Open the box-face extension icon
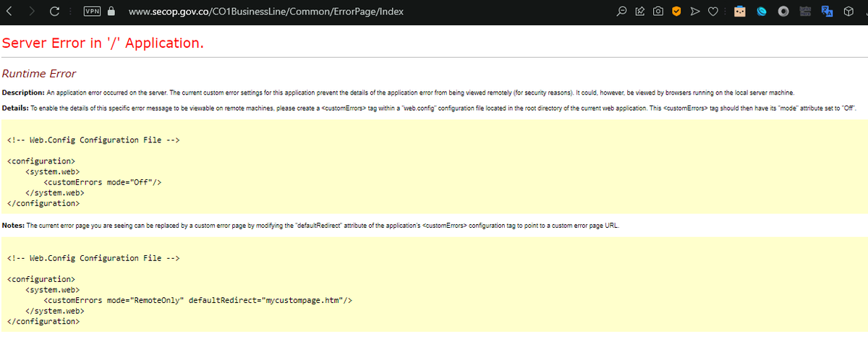868x355 pixels. click(x=739, y=12)
